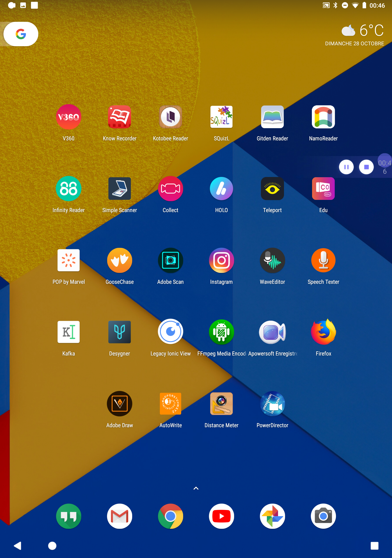Open recent apps overview

pyautogui.click(x=374, y=546)
